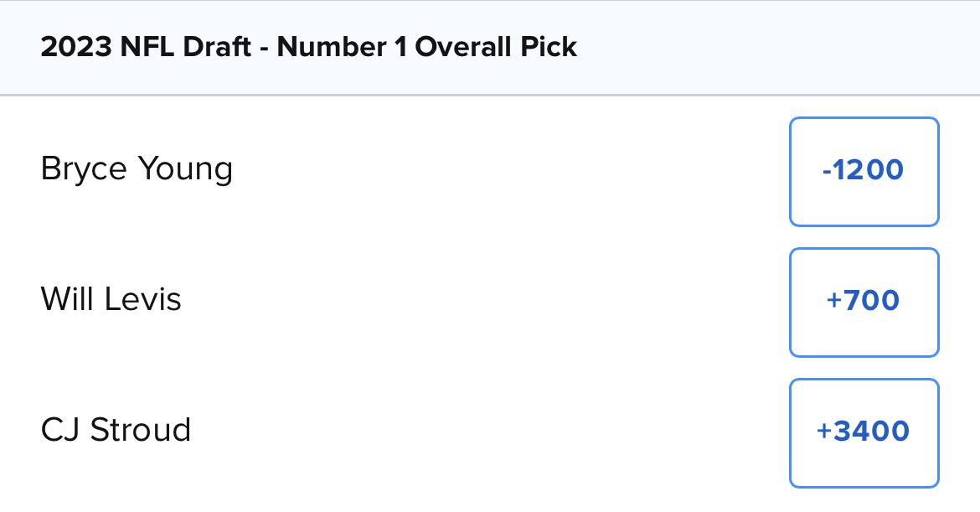Open the Bryce Young selection row
The height and width of the screenshot is (512, 980).
[490, 171]
